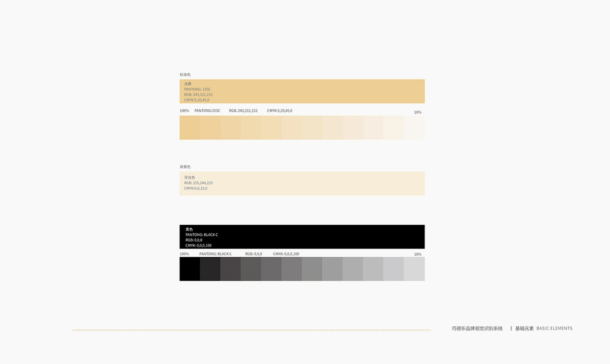
Task: Click the 标准色 section heading
Action: (185, 75)
